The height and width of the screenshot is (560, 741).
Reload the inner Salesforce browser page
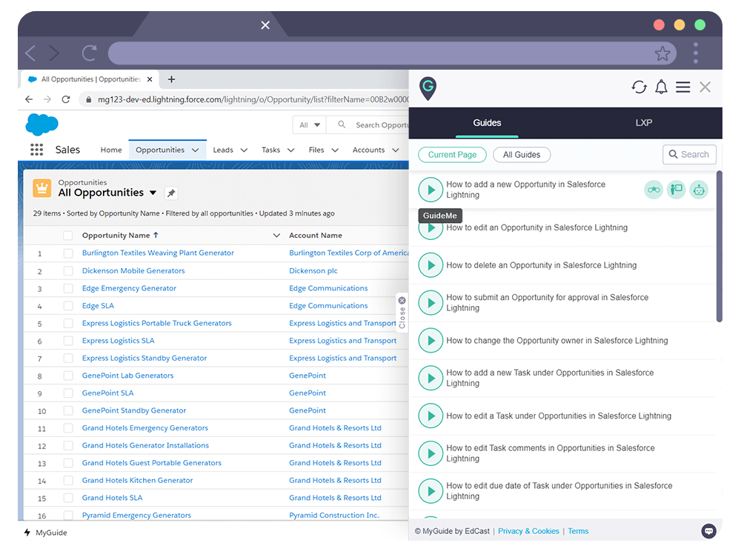[66, 99]
